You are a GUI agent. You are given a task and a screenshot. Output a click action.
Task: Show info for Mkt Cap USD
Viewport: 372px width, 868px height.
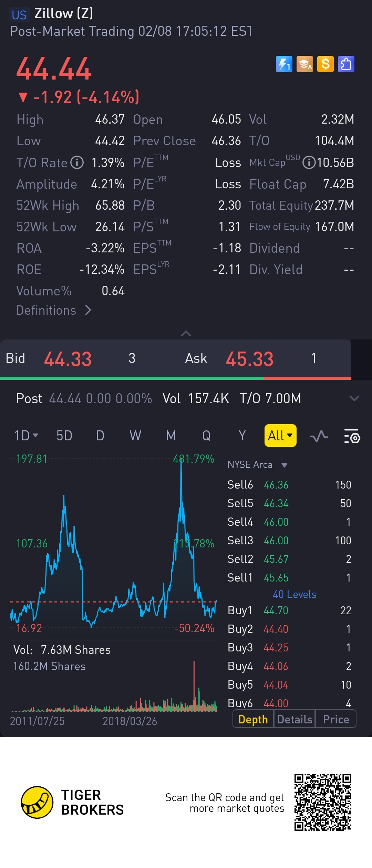coord(309,163)
